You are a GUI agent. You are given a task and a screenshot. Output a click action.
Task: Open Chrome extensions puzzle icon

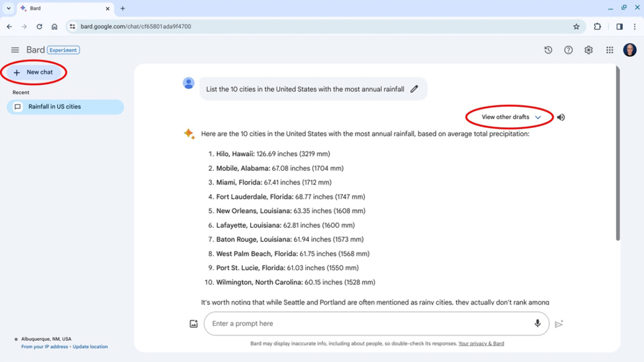click(x=596, y=26)
